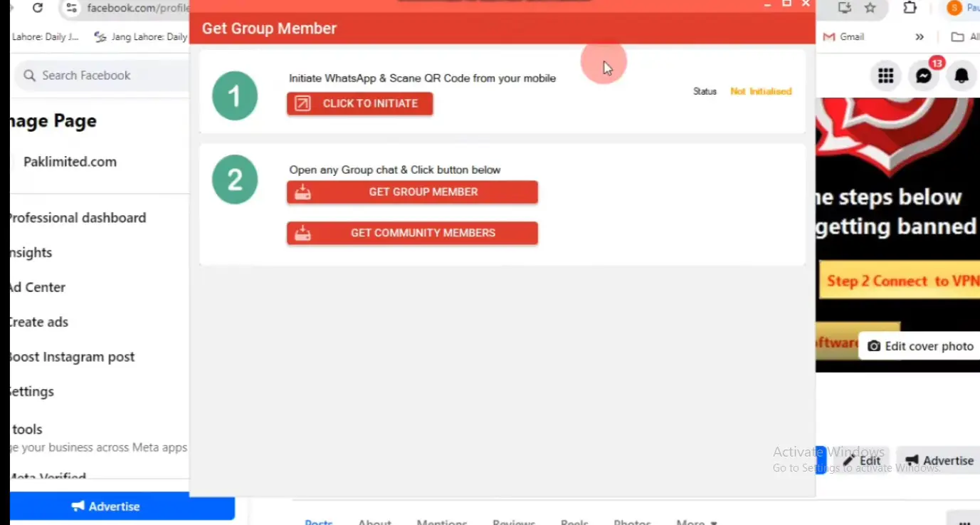
Task: Click the Search Facebook field
Action: click(100, 76)
